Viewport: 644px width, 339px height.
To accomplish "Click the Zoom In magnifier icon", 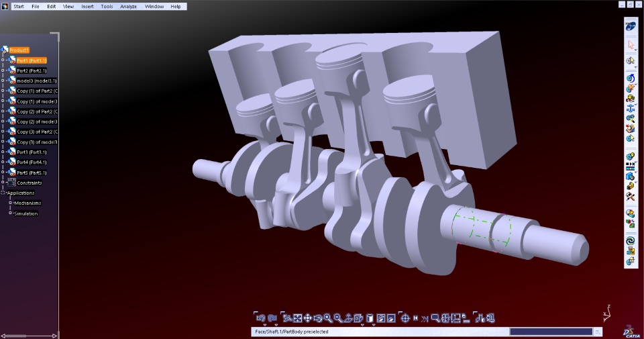I will [x=328, y=318].
